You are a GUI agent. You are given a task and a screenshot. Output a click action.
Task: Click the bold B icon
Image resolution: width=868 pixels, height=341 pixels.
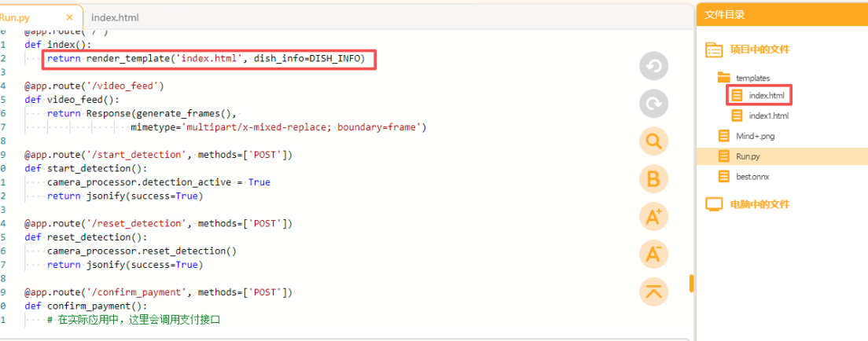tap(653, 178)
